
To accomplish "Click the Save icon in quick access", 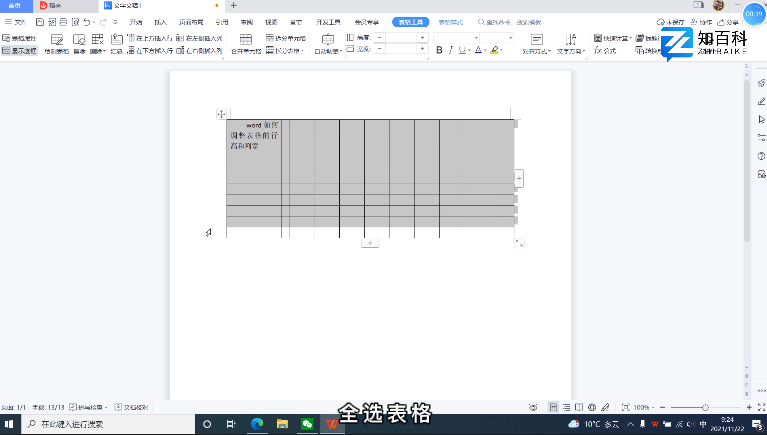I will pos(40,22).
